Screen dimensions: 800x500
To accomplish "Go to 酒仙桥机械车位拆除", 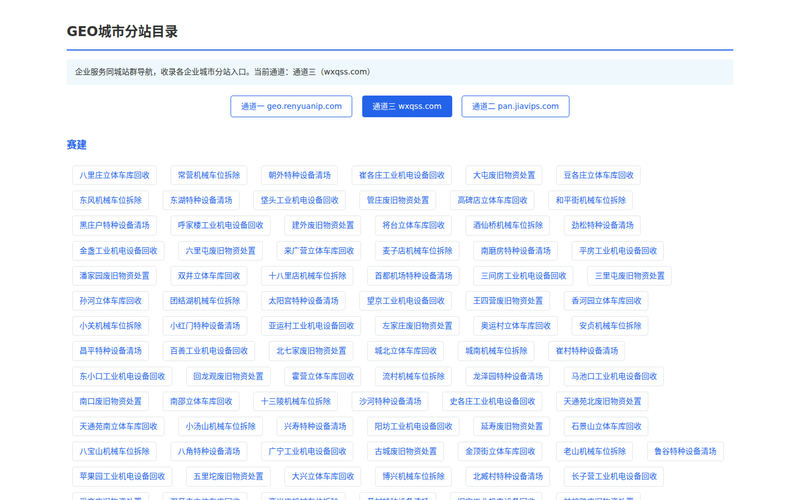I will coord(508,225).
